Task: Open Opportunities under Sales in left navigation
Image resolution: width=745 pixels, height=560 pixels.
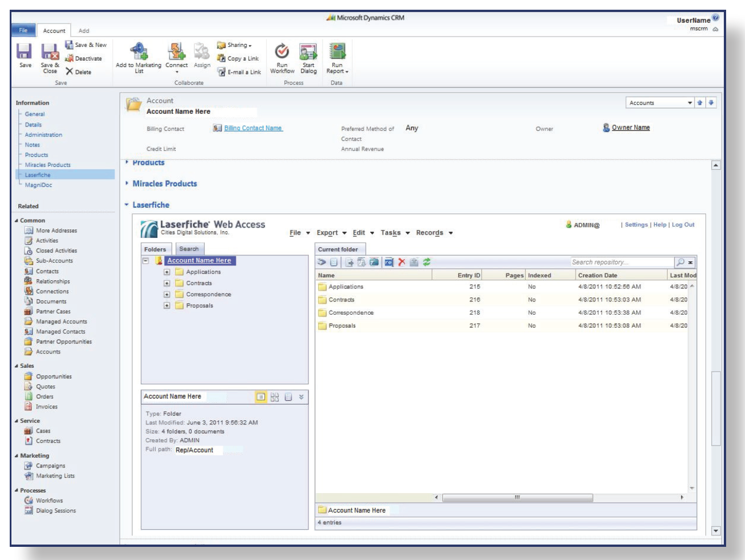Action: pos(54,376)
